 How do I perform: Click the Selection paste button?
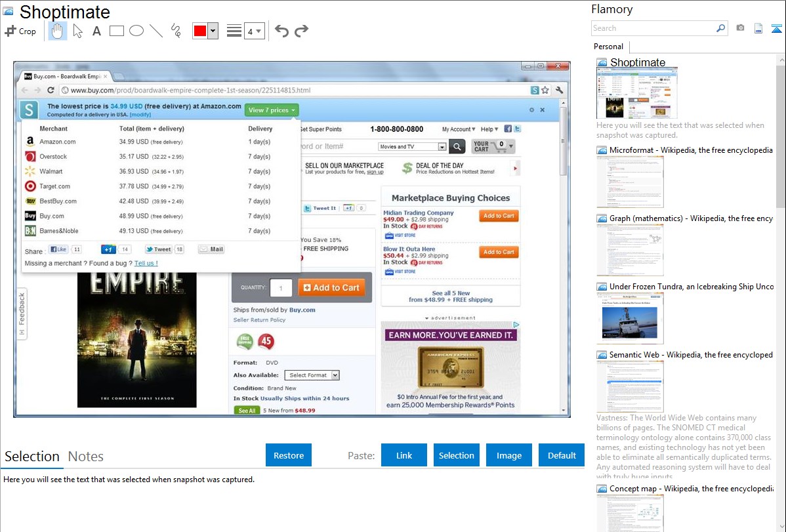pyautogui.click(x=456, y=455)
